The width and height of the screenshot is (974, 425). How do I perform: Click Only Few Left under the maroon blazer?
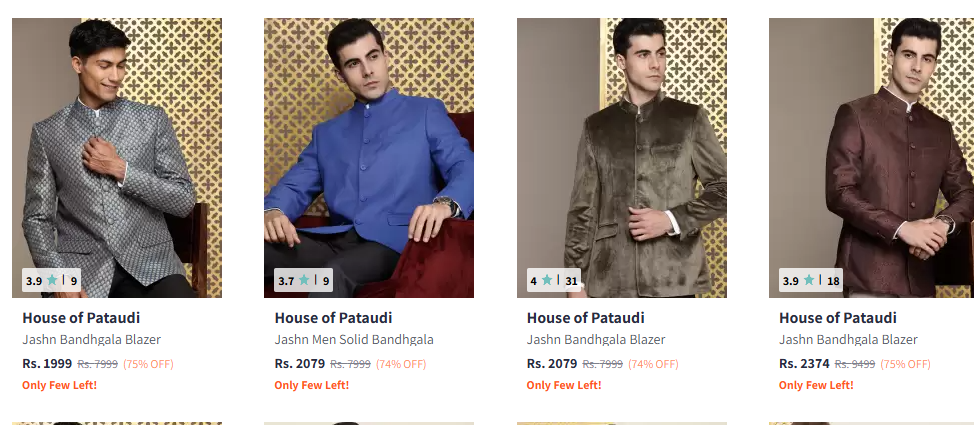coord(816,385)
